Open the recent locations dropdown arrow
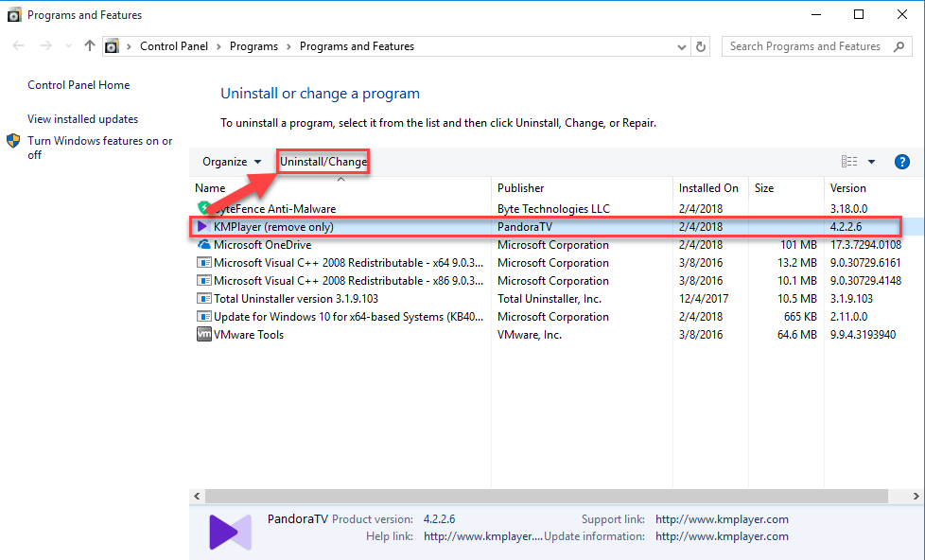Image resolution: width=925 pixels, height=560 pixels. 68,46
